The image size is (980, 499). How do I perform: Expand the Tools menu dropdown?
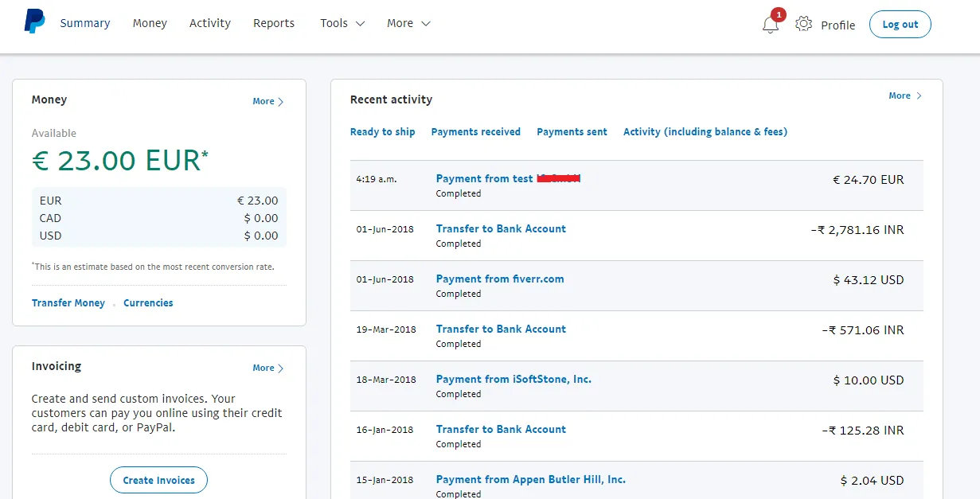coord(342,23)
